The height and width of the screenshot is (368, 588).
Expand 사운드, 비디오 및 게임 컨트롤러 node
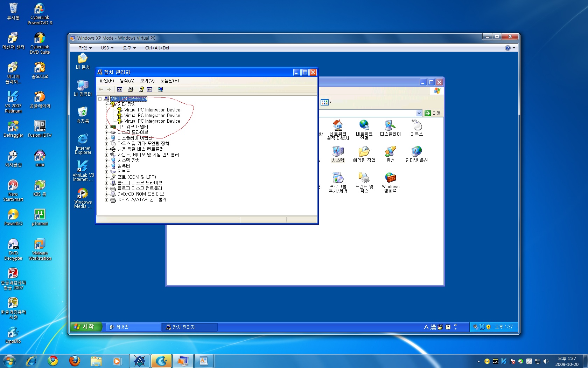pos(106,155)
